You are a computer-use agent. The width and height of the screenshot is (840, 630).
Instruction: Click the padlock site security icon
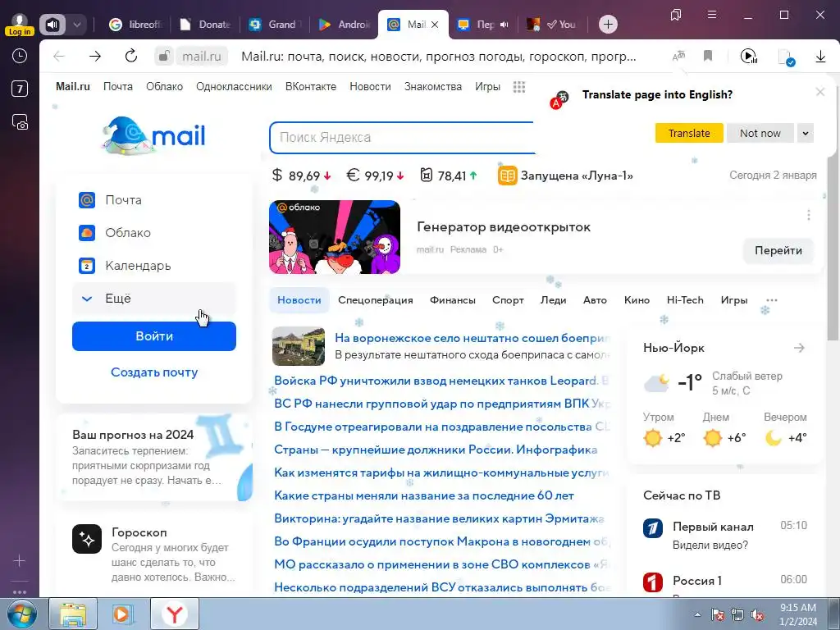coord(164,56)
